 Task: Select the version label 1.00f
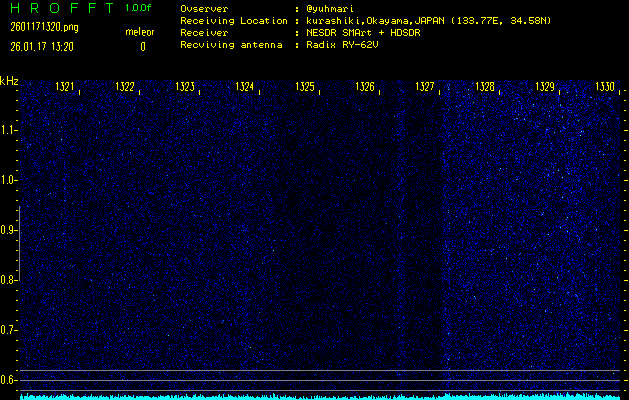[138, 8]
